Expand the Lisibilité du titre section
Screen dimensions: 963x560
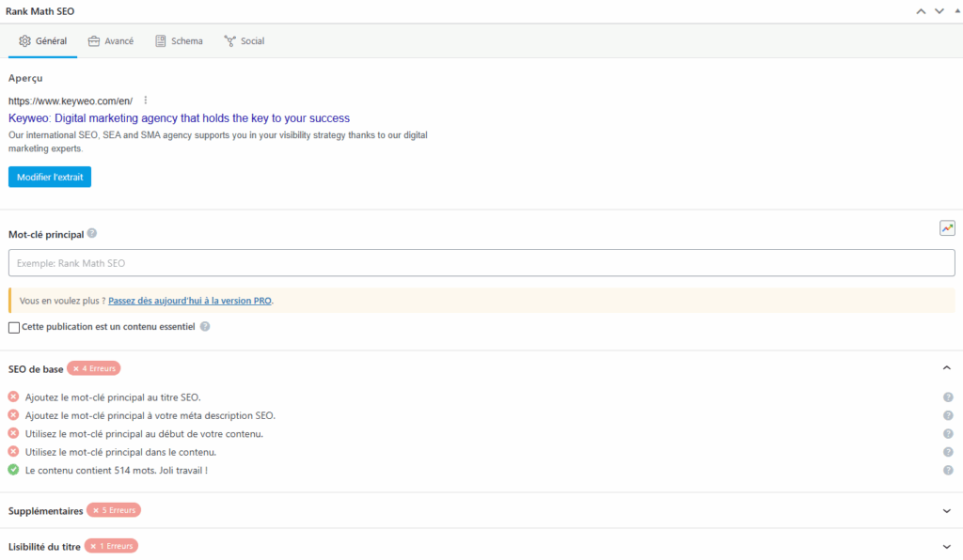click(948, 545)
